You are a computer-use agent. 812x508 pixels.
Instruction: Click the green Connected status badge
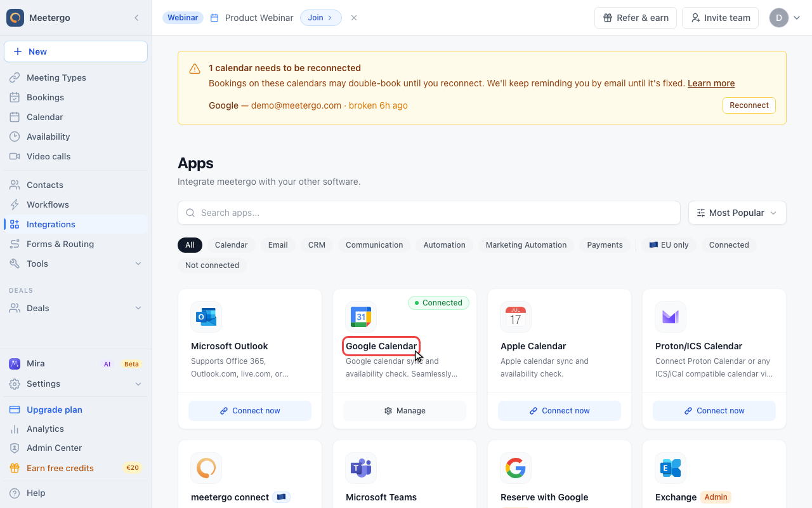click(438, 303)
